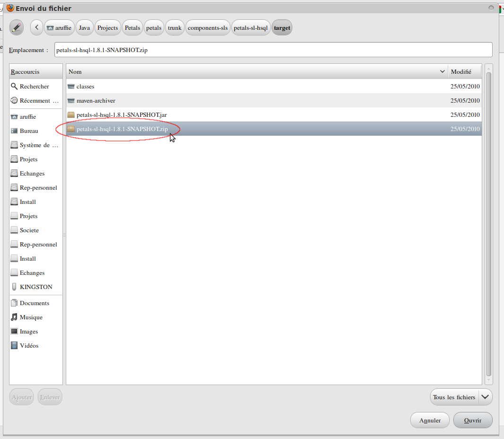
Task: Click the Annuler button
Action: coord(430,420)
